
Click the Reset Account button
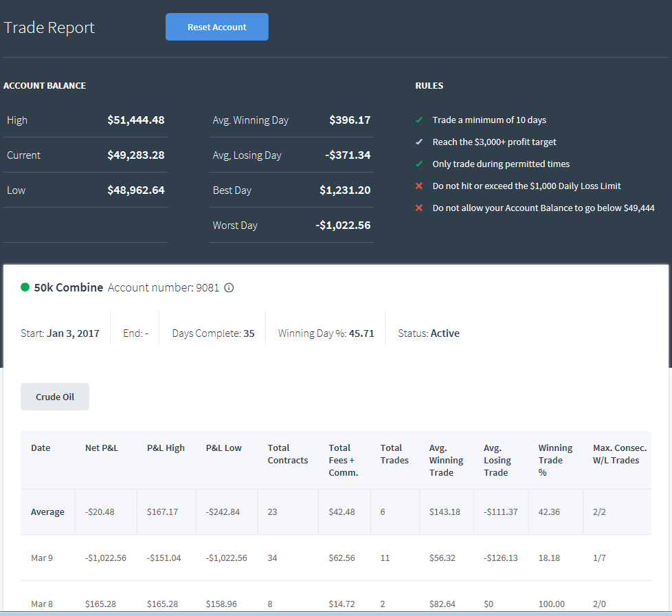[217, 27]
